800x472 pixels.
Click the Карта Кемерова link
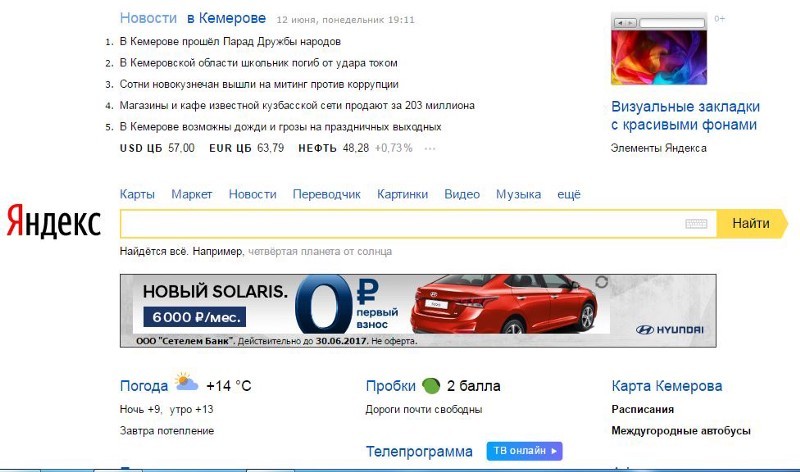(666, 386)
